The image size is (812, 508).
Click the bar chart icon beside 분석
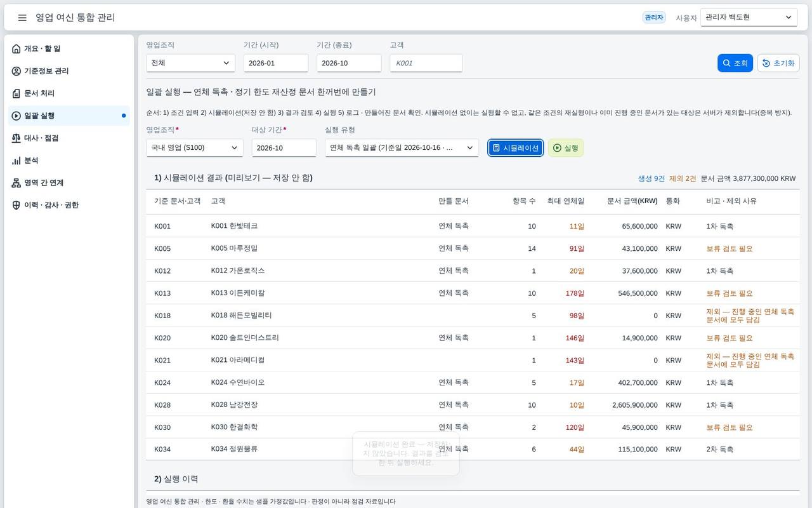16,161
